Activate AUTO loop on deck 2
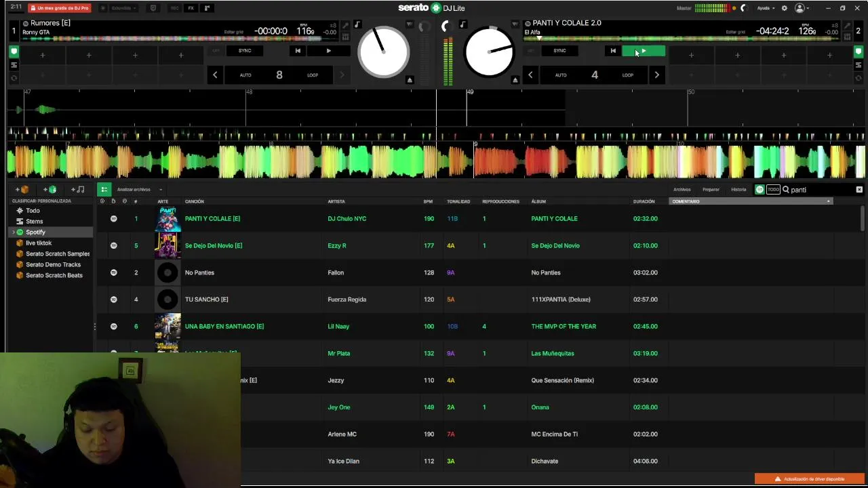The width and height of the screenshot is (868, 488). (561, 75)
